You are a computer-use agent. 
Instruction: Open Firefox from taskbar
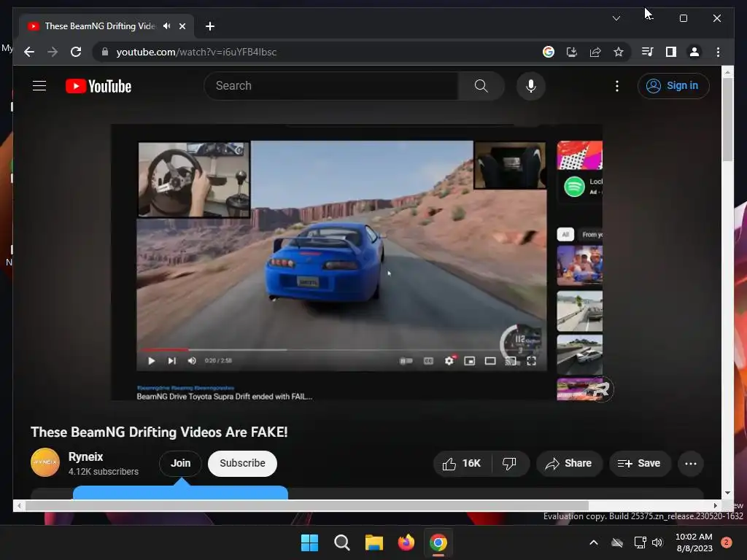406,542
